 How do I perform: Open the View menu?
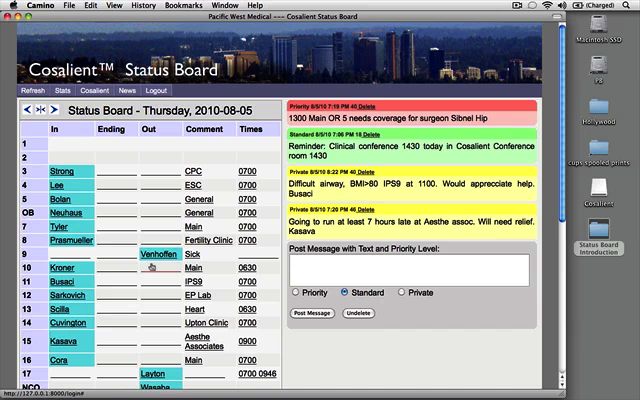coord(114,5)
